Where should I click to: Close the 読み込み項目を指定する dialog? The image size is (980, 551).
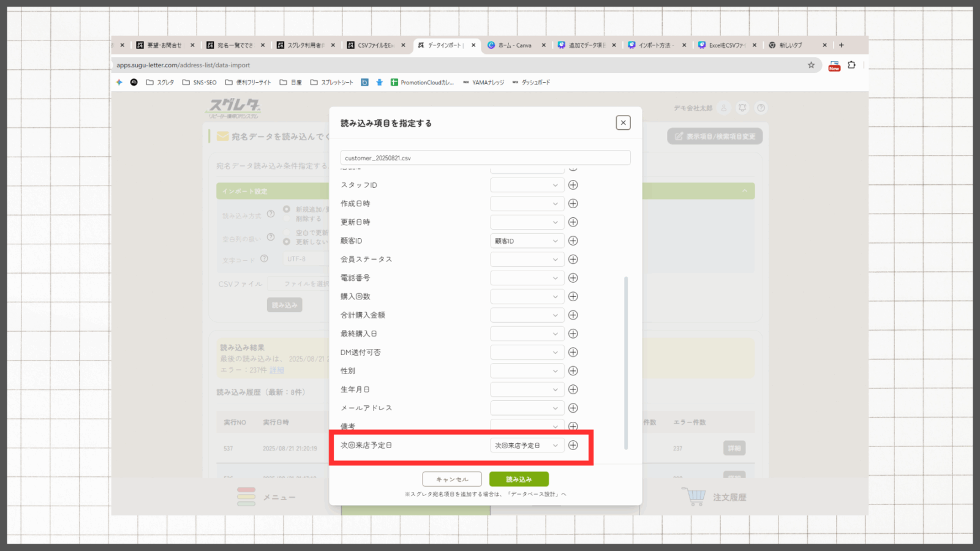(623, 123)
